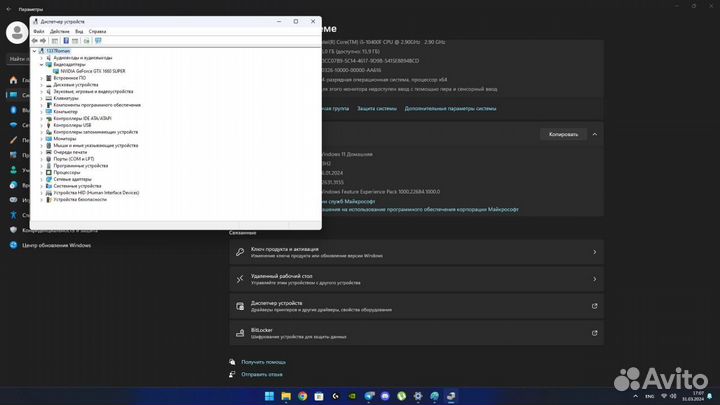Open Google Chrome from the taskbar
720x405 pixels.
(303, 396)
